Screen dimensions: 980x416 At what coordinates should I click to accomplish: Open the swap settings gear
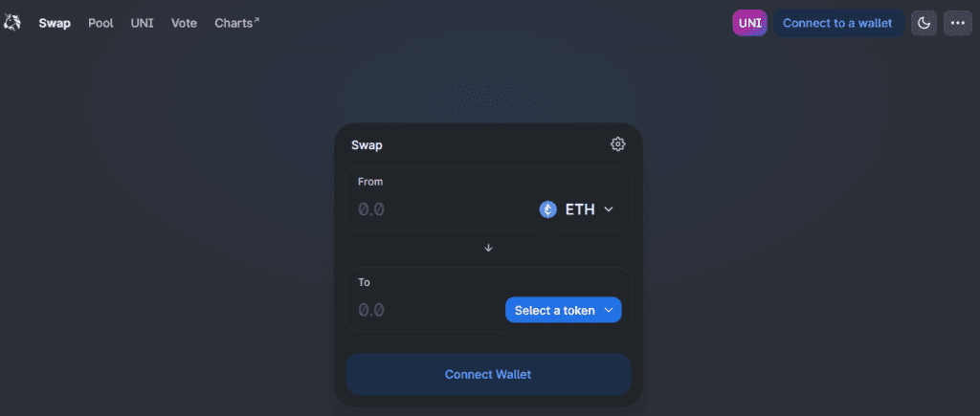617,144
